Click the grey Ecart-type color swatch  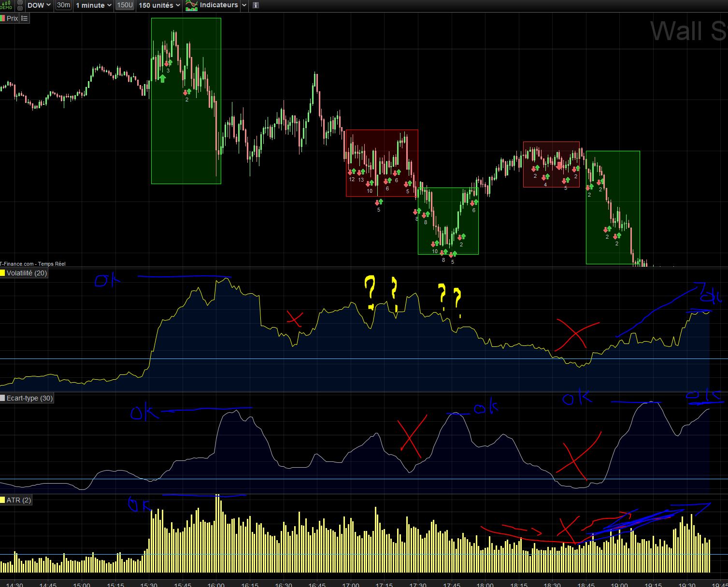2,398
